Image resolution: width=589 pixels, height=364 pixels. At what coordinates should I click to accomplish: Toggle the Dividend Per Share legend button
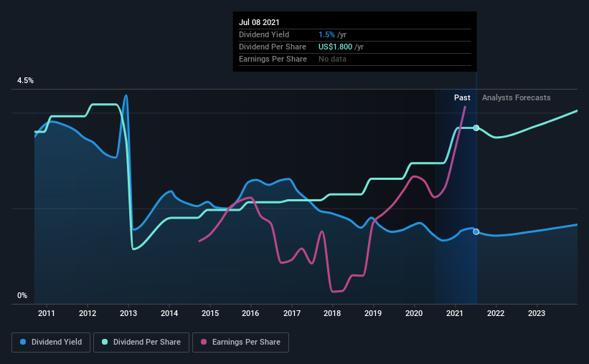point(141,343)
